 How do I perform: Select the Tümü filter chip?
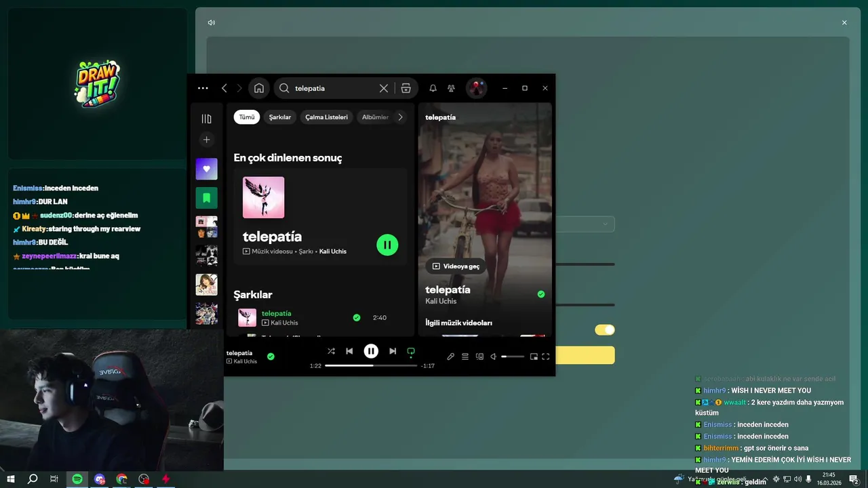pos(247,117)
